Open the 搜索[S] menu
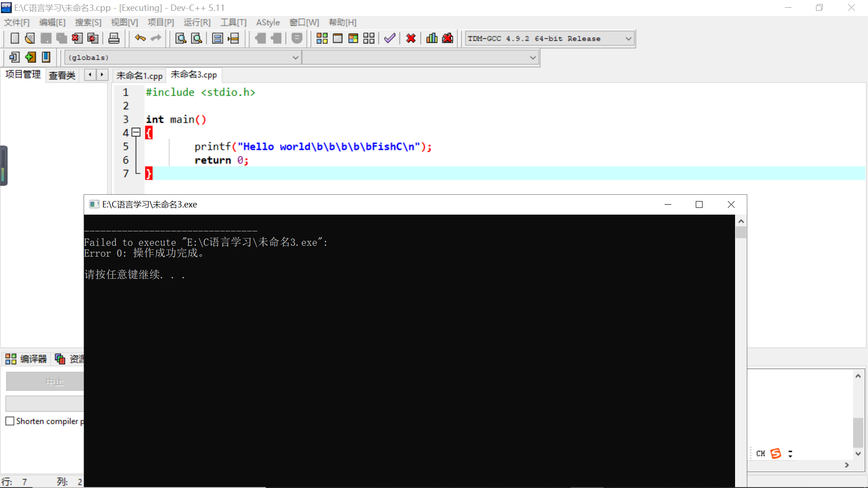The height and width of the screenshot is (488, 868). [x=88, y=23]
